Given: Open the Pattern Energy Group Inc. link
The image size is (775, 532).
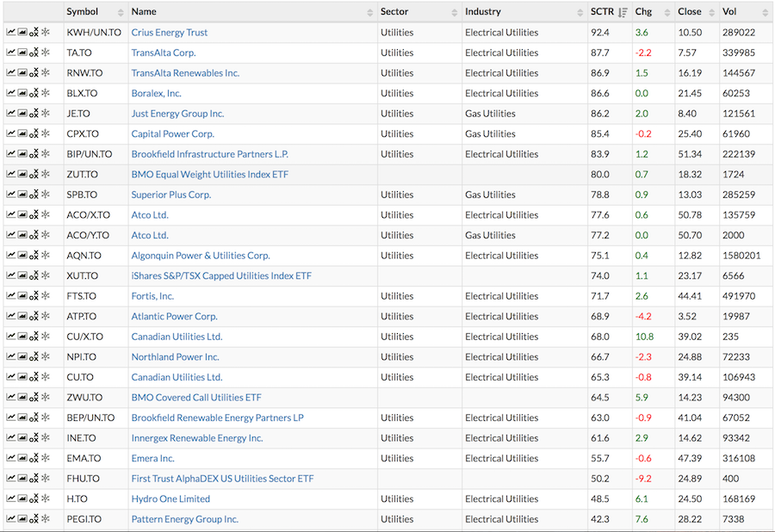Looking at the screenshot, I should 185,519.
